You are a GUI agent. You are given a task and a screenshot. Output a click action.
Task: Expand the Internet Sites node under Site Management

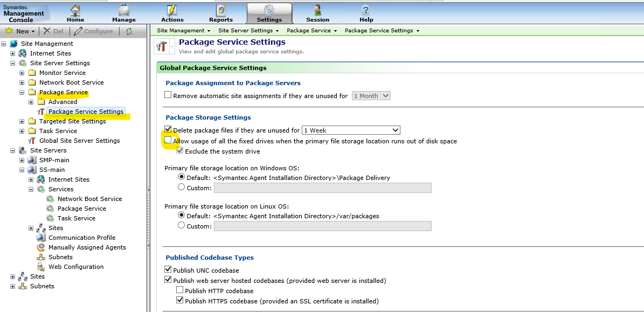[13, 53]
